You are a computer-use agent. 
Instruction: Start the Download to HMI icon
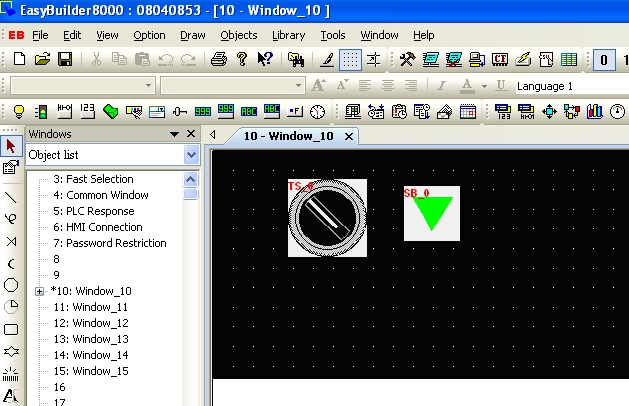pyautogui.click(x=477, y=60)
